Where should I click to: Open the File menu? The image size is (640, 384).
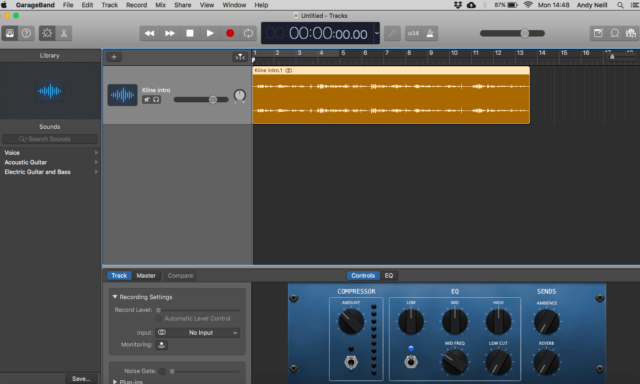click(x=68, y=5)
